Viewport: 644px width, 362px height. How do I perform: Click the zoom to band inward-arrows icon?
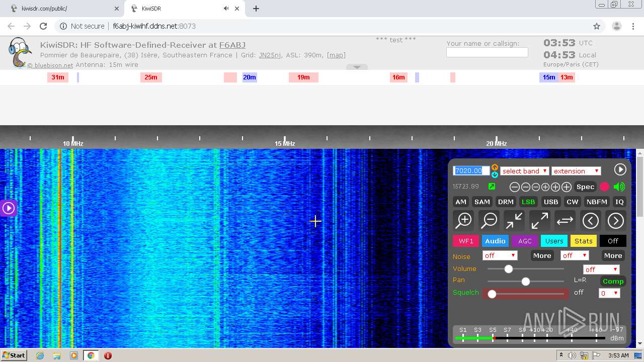pyautogui.click(x=514, y=220)
